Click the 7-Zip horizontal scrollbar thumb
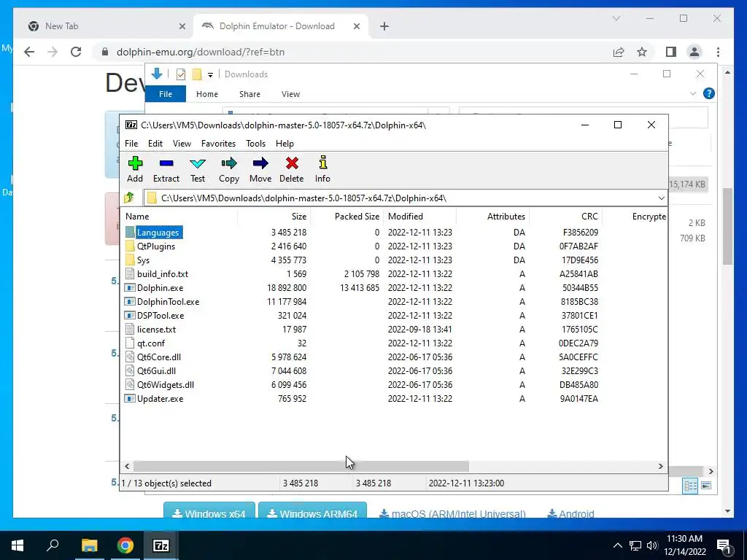747x560 pixels. click(301, 466)
